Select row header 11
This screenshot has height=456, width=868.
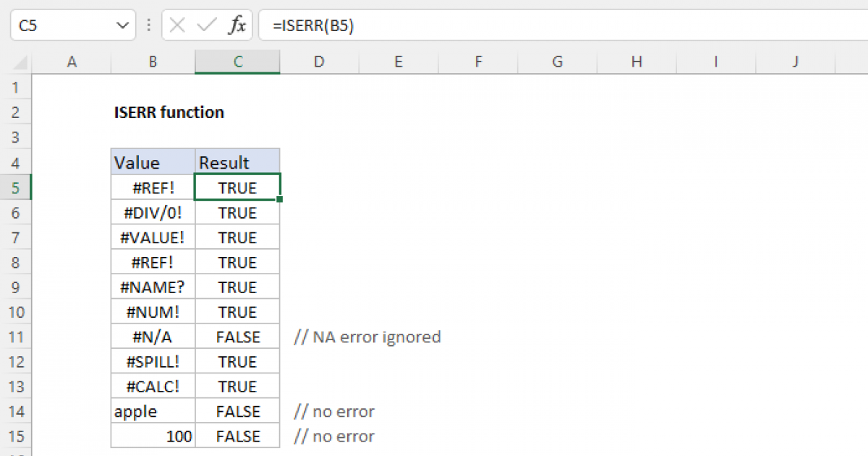coord(16,337)
